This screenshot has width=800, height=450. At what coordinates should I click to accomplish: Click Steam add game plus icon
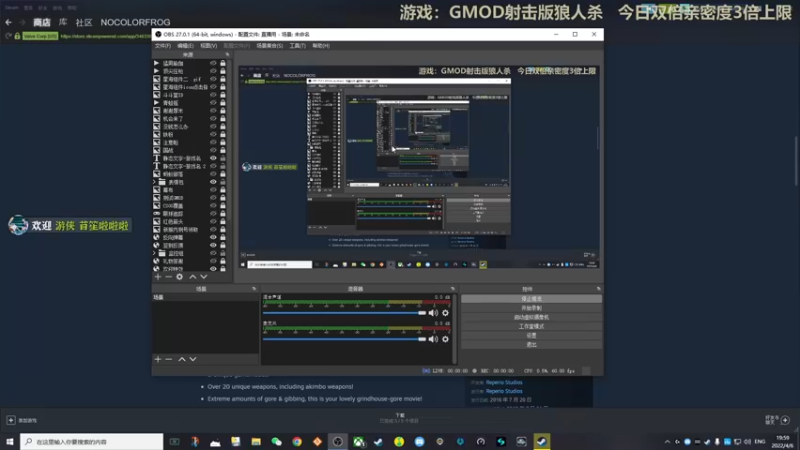pos(11,420)
